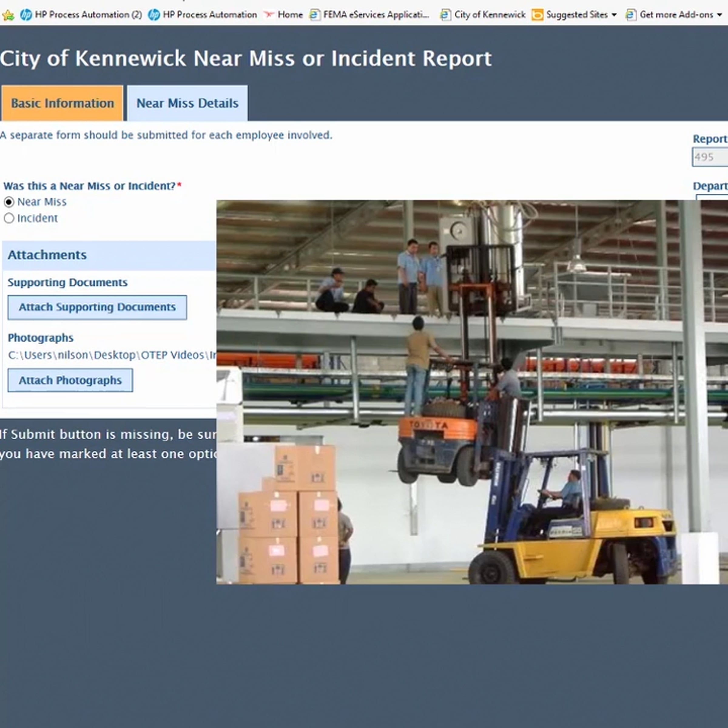Click the Report number field showing 495

click(x=710, y=157)
